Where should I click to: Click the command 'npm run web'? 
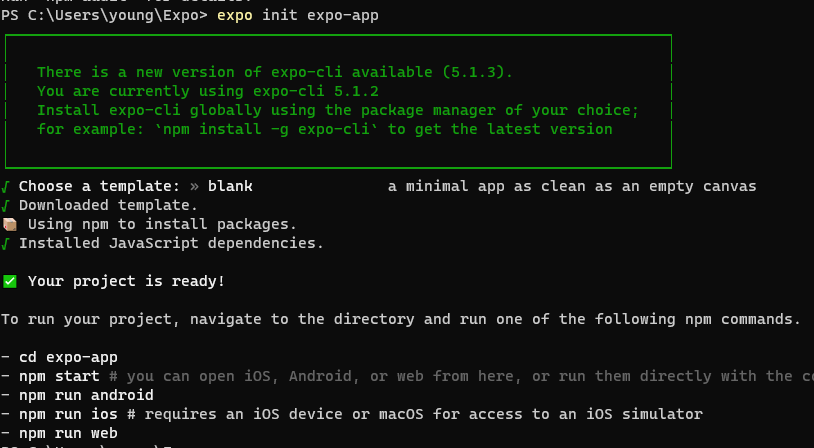point(68,433)
